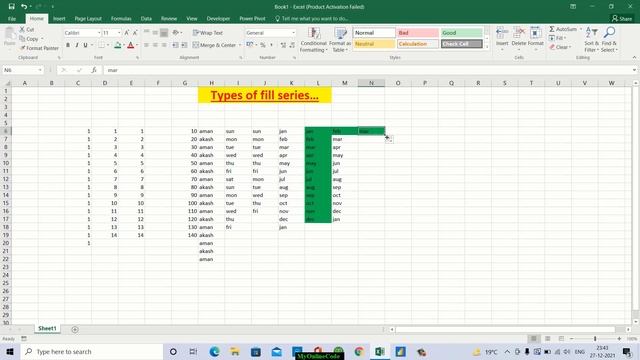640x360 pixels.
Task: Cut the selected cells
Action: (x=27, y=30)
